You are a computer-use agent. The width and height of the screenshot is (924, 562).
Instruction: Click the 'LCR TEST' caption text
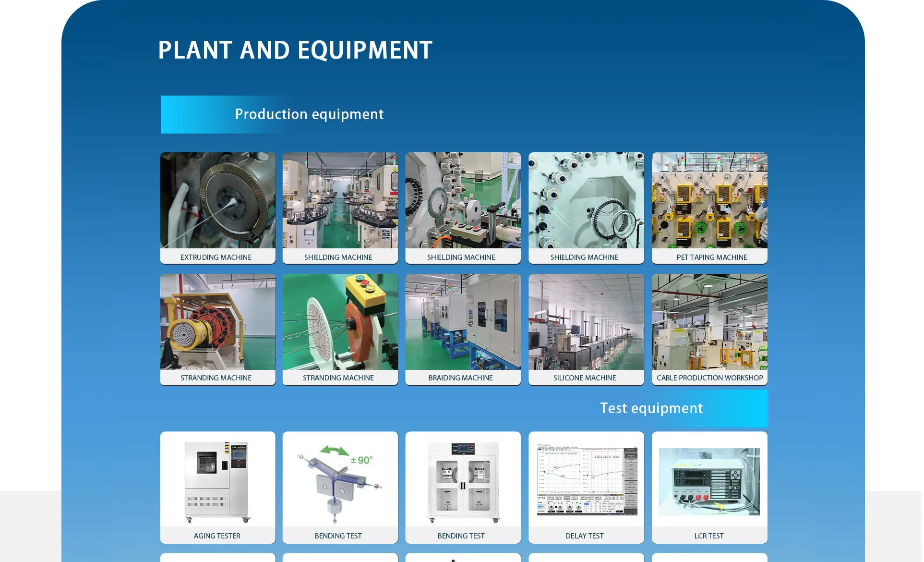708,536
